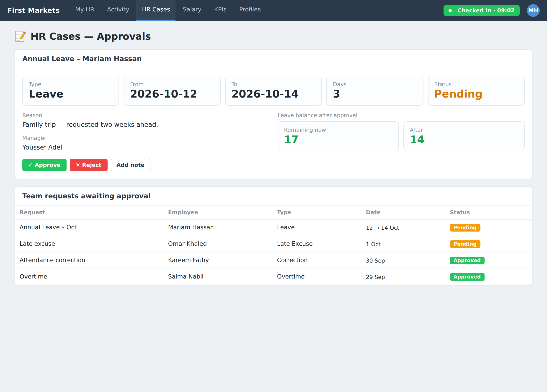Click the Pending badge for Mariam Hassan
The width and height of the screenshot is (547, 392).
pos(465,227)
